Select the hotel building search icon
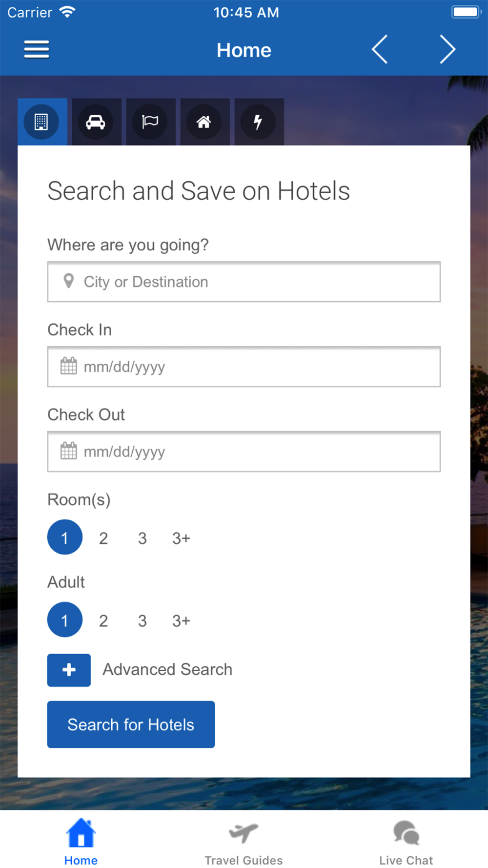 42,122
